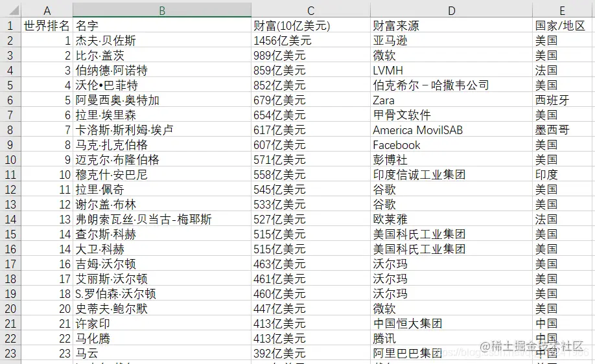The image size is (595, 364).
Task: Select cell with 查尔斯·科赫
Action: [161, 234]
